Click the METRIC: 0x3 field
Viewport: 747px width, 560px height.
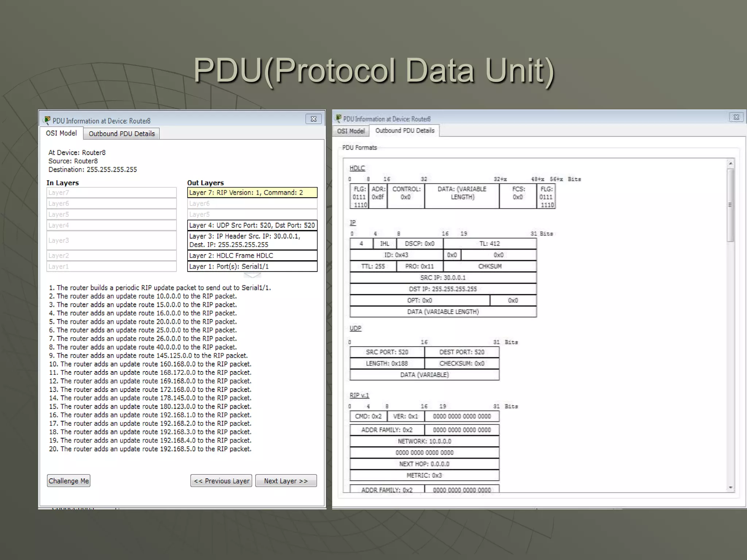[425, 475]
